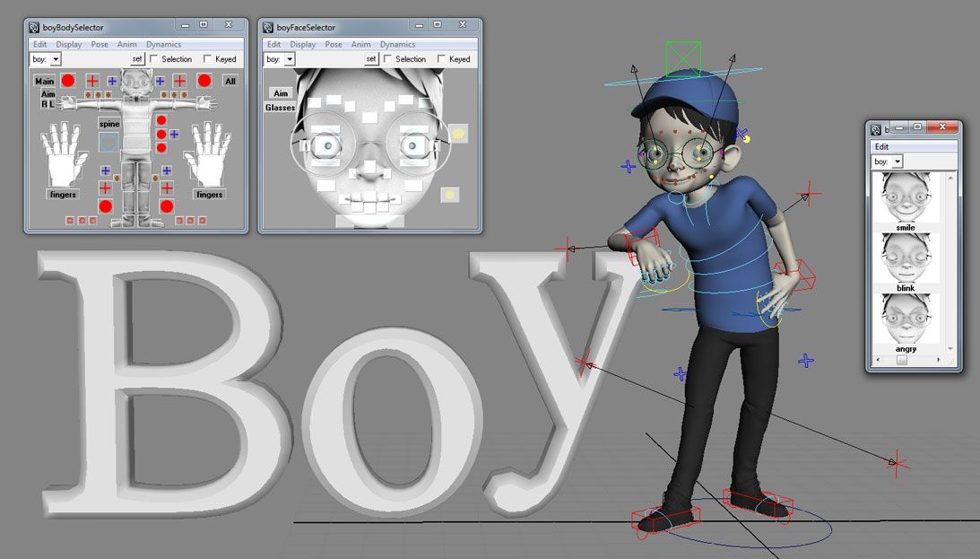Open the Anim menu in boyFaceSelector
980x559 pixels.
point(360,44)
